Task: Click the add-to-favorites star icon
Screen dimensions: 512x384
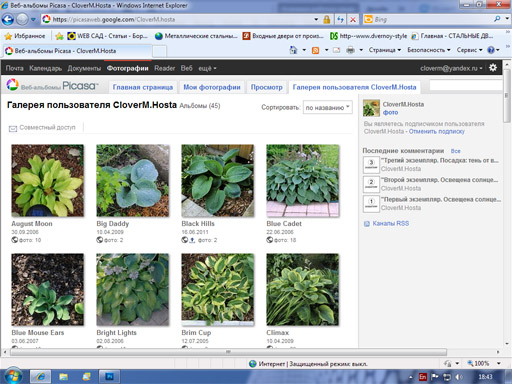Action: [59, 36]
